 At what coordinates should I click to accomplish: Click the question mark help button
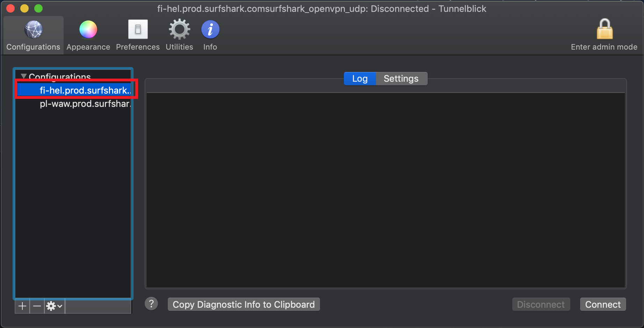151,304
